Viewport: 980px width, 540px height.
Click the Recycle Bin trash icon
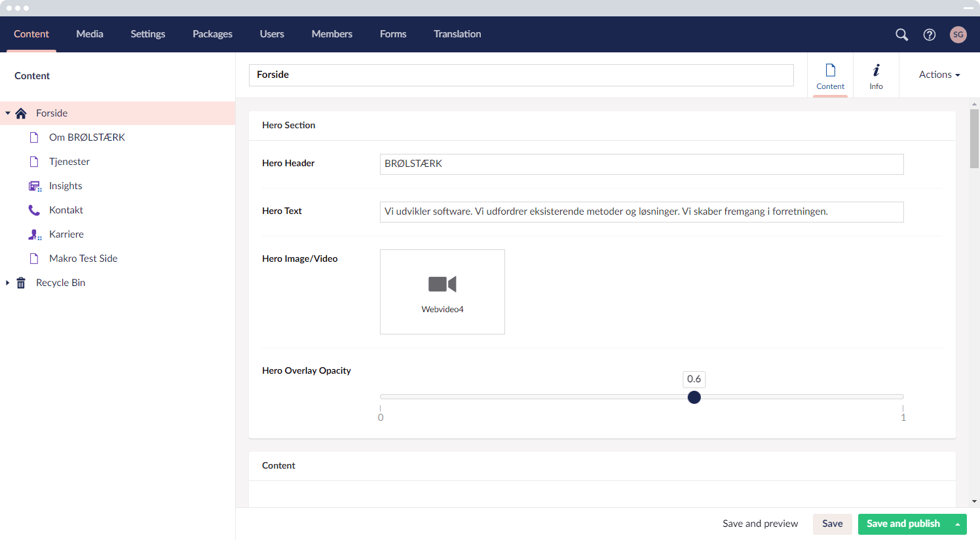21,283
